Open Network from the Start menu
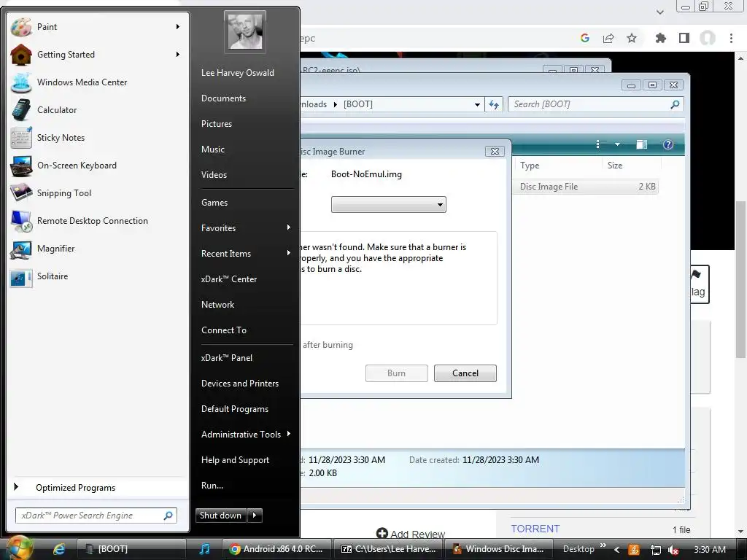Screen dimensions: 747x560 [x=217, y=305]
